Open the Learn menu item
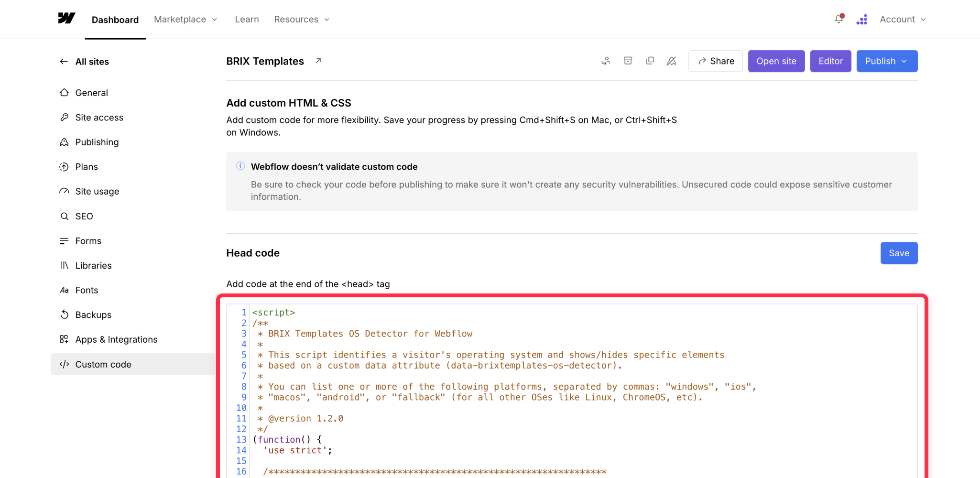 point(247,19)
